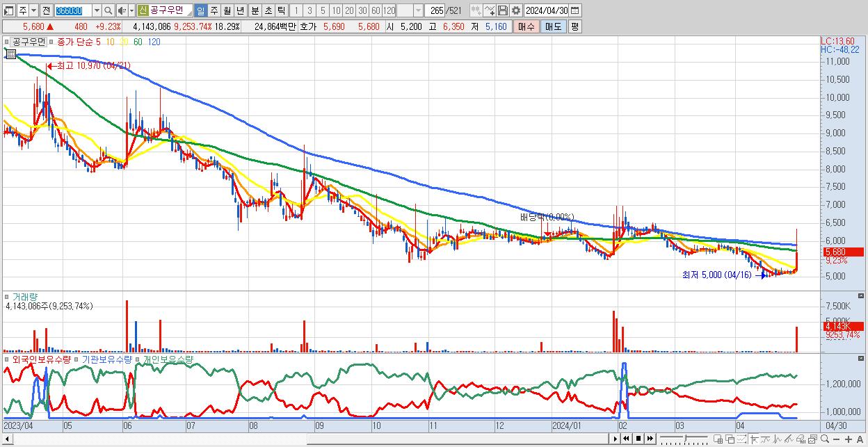Select the 분 minute period button
This screenshot has width=868, height=447.
pos(255,10)
